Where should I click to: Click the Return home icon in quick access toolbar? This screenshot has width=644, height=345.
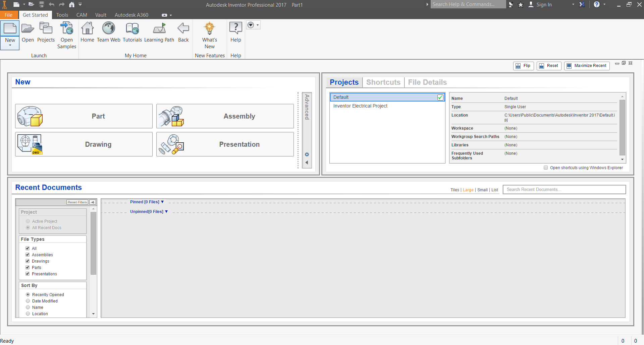(72, 4)
